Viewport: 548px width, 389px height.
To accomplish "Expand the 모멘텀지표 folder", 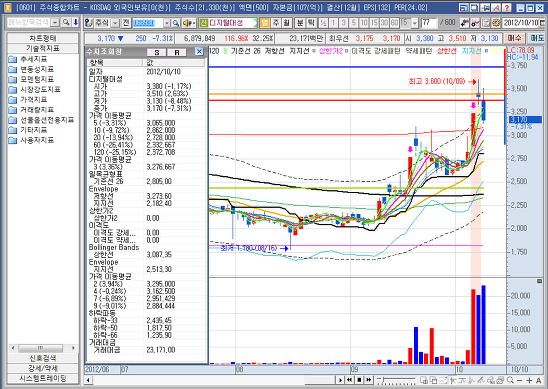I will (31, 79).
